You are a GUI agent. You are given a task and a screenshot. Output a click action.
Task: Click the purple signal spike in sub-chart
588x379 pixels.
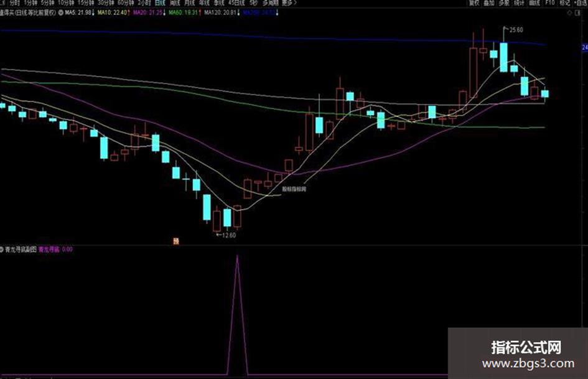coord(237,315)
